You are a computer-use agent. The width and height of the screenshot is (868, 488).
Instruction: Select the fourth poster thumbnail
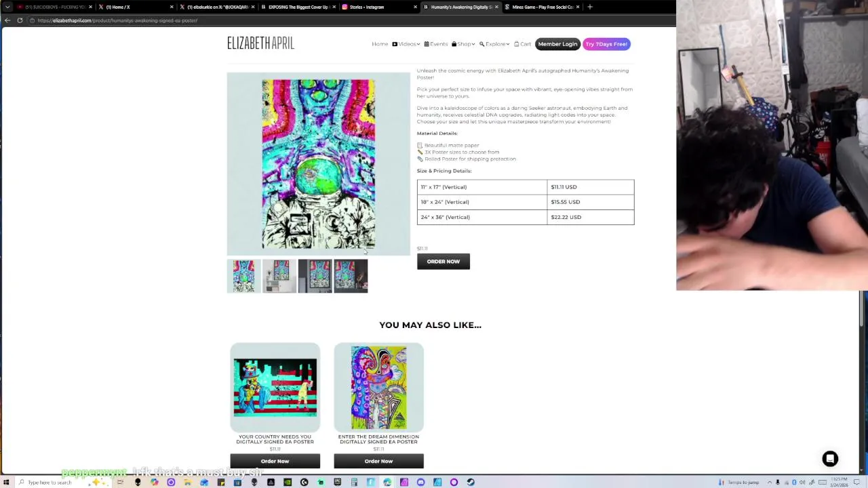[x=351, y=276]
